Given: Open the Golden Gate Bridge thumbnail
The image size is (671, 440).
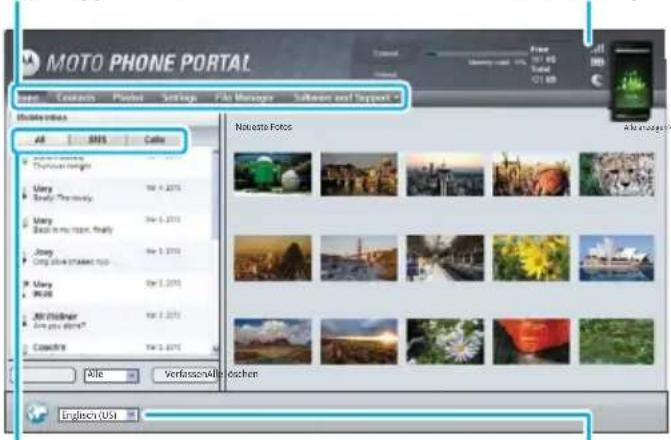Looking at the screenshot, I should point(359,258).
